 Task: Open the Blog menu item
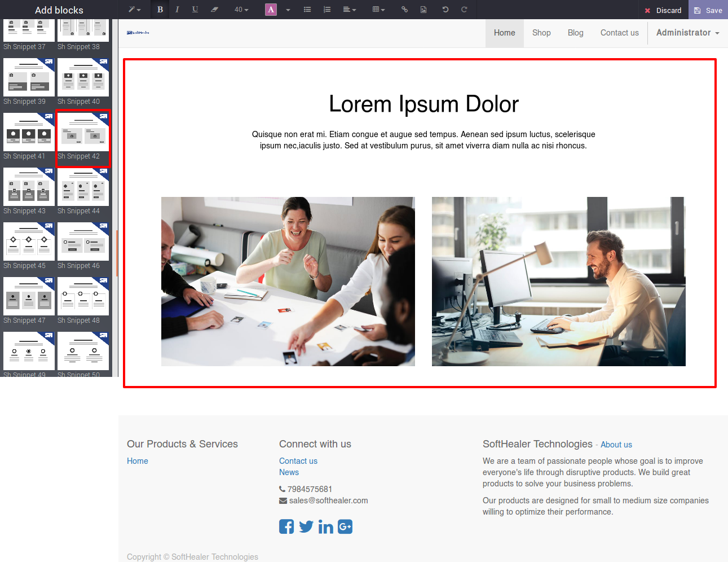[576, 33]
